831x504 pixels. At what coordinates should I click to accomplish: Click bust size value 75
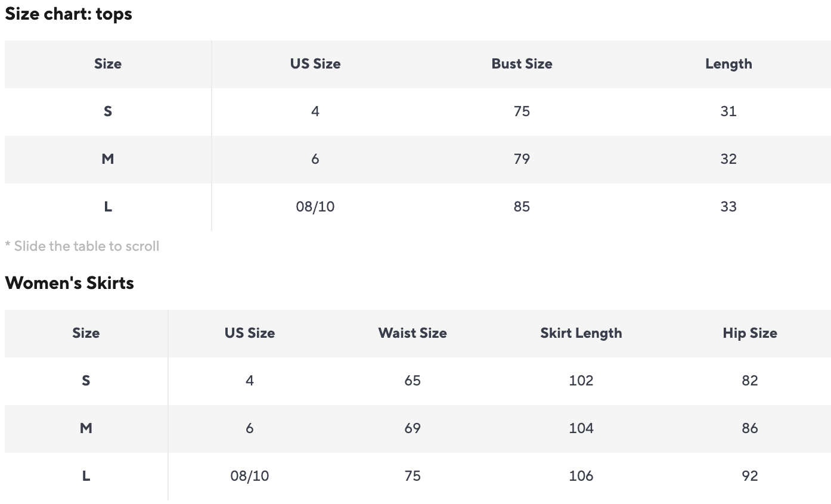(522, 111)
